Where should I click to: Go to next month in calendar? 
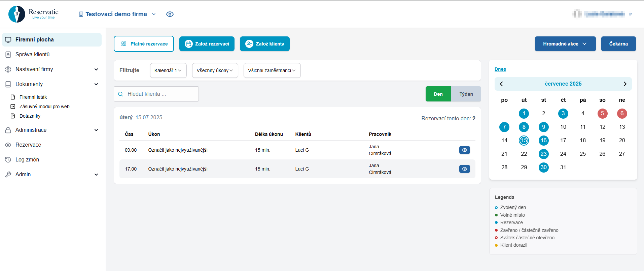pos(625,84)
